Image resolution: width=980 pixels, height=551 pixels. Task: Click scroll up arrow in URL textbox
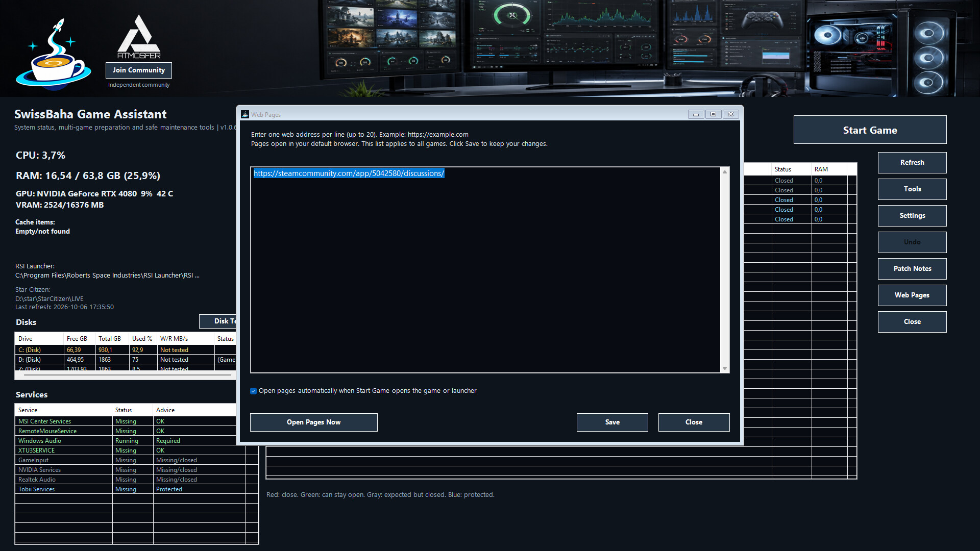(724, 172)
